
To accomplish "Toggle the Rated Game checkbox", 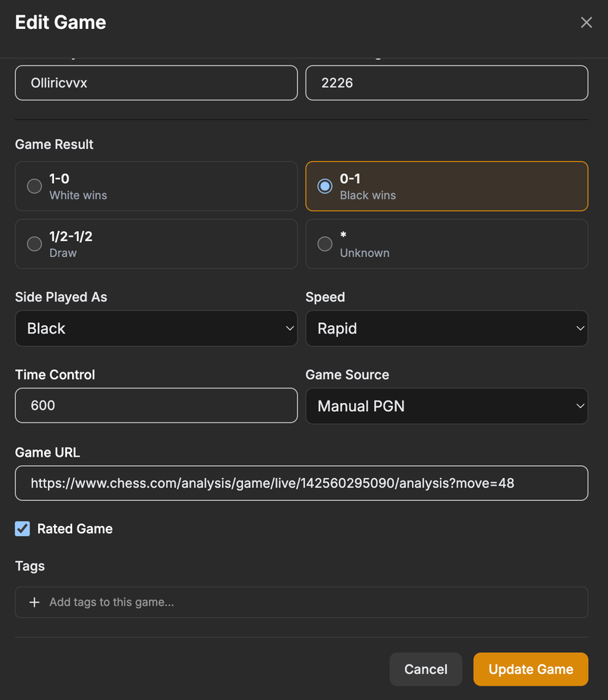I will point(23,529).
